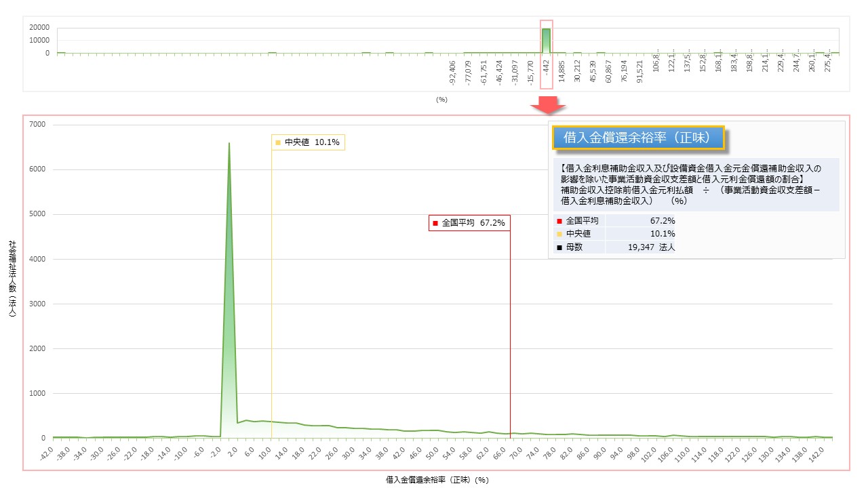Select the red 全国平均 legend marker in the info panel

coord(559,221)
